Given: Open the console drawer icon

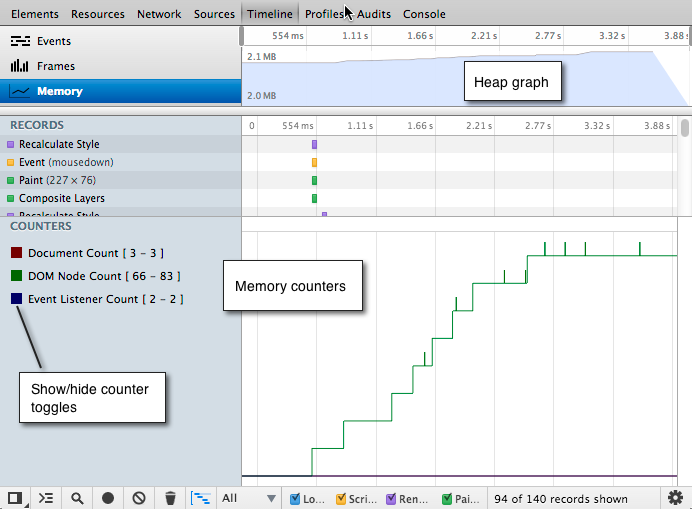Looking at the screenshot, I should click(x=46, y=497).
